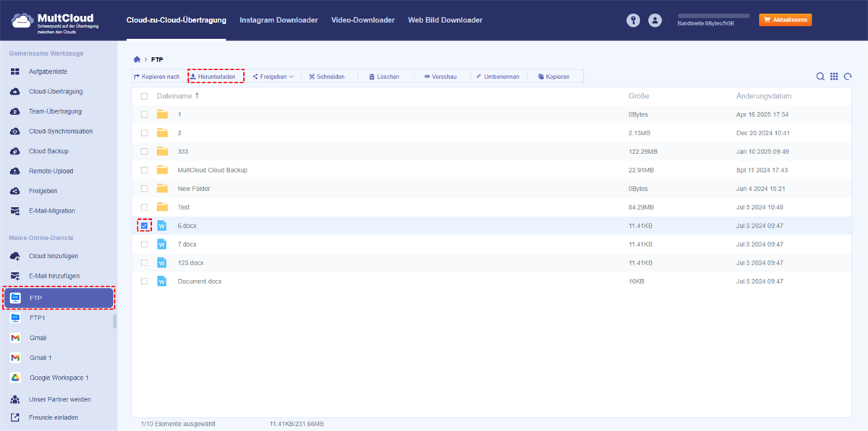Screen dimensions: 868x431
Task: Switch to Video-Downloader tab
Action: 362,20
